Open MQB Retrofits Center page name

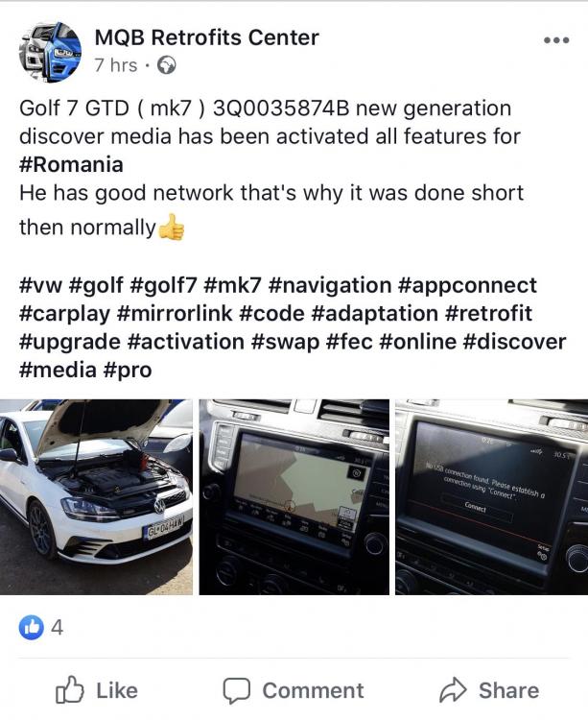pyautogui.click(x=206, y=37)
